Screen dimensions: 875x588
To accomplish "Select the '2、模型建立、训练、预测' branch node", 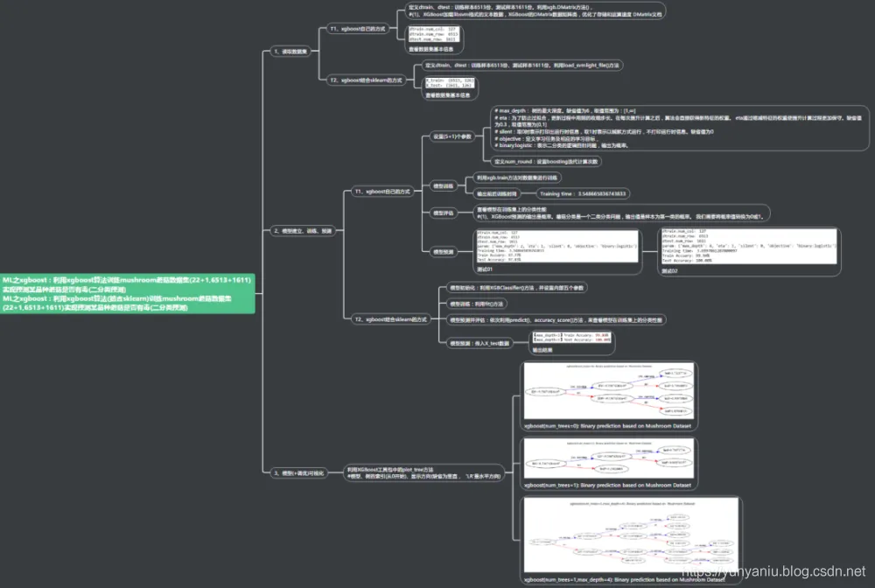I will point(303,230).
